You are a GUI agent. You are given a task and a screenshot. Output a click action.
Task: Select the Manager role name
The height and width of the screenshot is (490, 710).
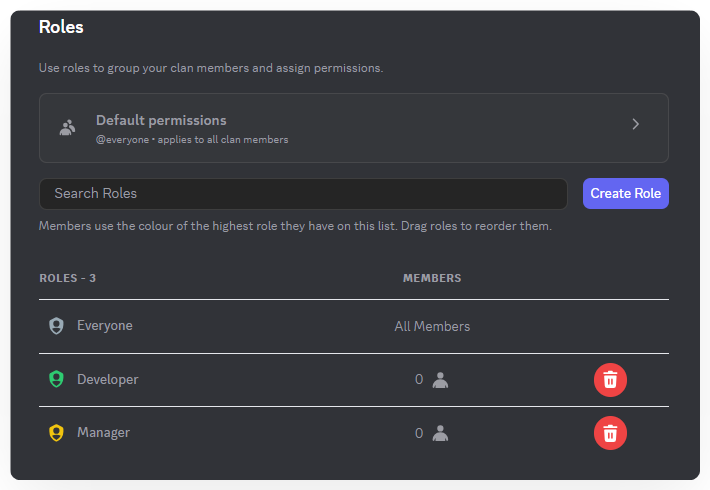point(103,433)
